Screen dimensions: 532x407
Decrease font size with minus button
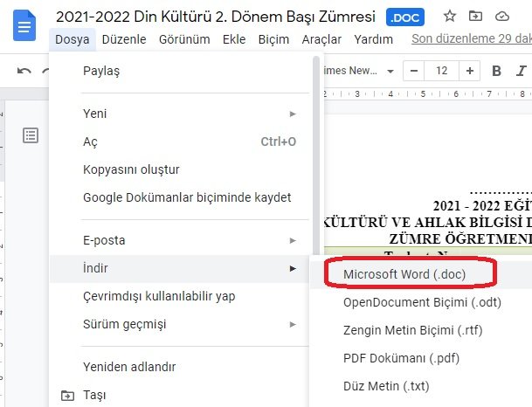click(413, 71)
